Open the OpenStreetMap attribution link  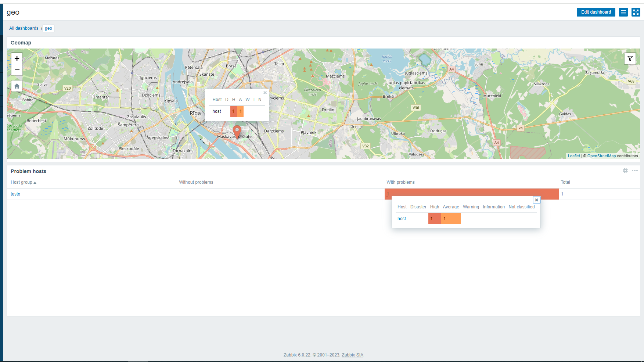(601, 156)
